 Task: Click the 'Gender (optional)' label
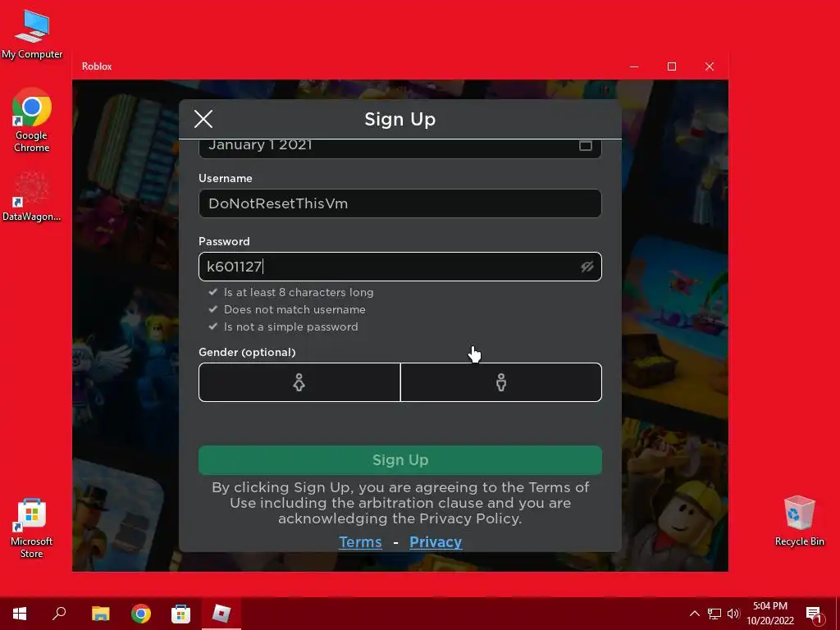[247, 352]
